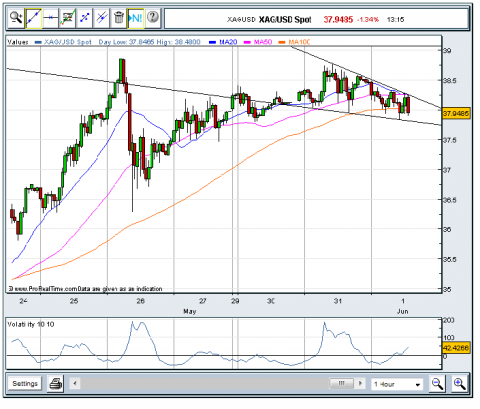Click the Day Low 37.8465 value text

(x=126, y=42)
